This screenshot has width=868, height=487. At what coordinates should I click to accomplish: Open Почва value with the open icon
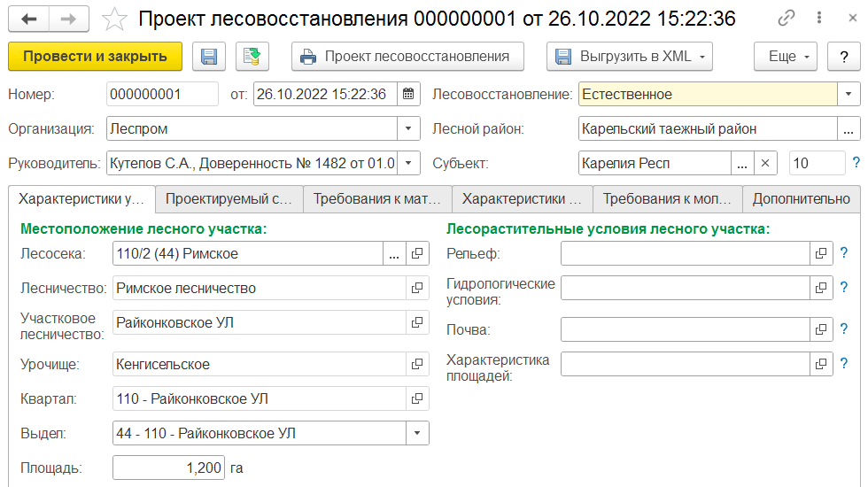pyautogui.click(x=822, y=329)
